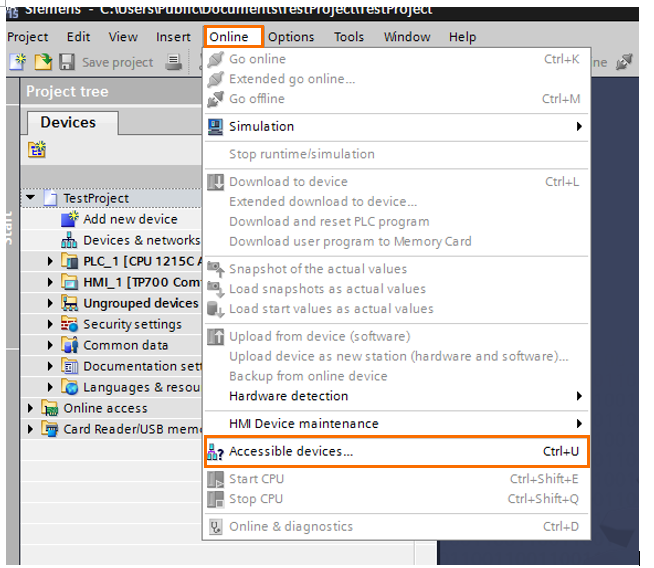Choose HMI Device maintenance menu entry

point(396,424)
